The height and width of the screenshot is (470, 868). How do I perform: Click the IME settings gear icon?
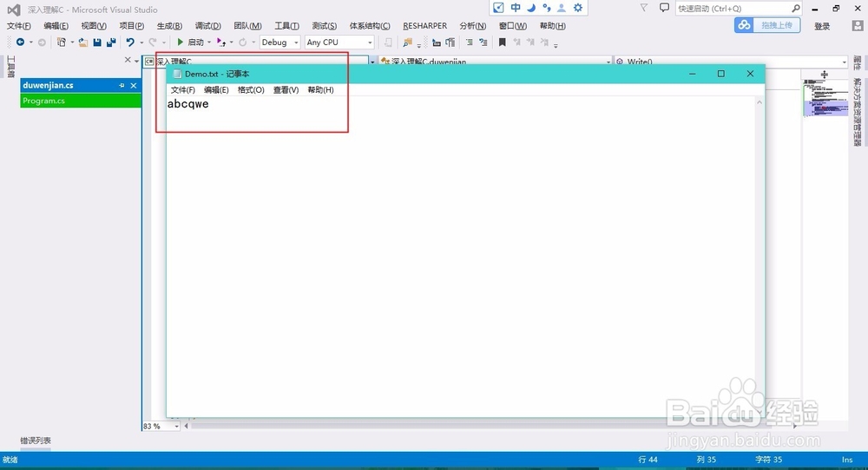click(578, 8)
